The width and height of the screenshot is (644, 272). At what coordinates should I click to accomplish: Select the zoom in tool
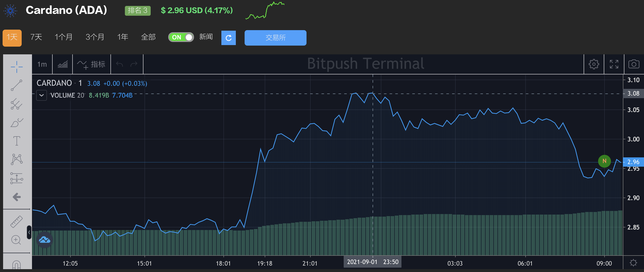[x=16, y=240]
